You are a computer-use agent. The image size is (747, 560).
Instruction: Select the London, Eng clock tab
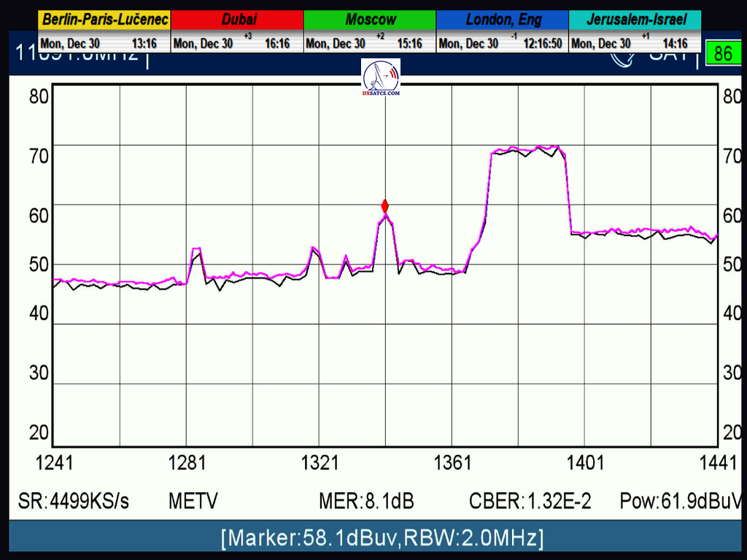click(503, 20)
